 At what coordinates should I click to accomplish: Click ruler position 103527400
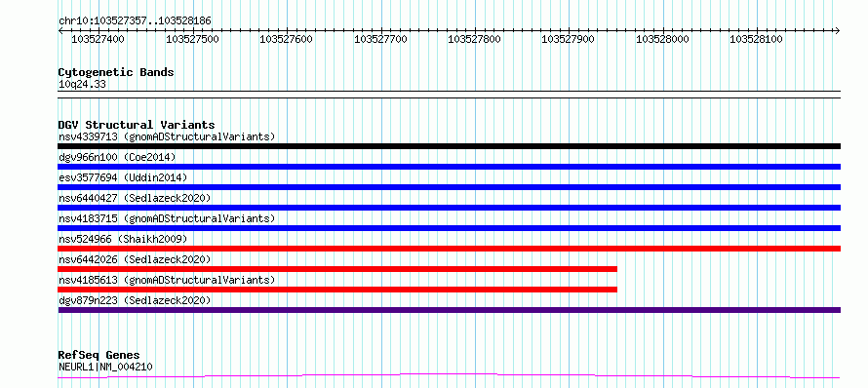[x=98, y=39]
